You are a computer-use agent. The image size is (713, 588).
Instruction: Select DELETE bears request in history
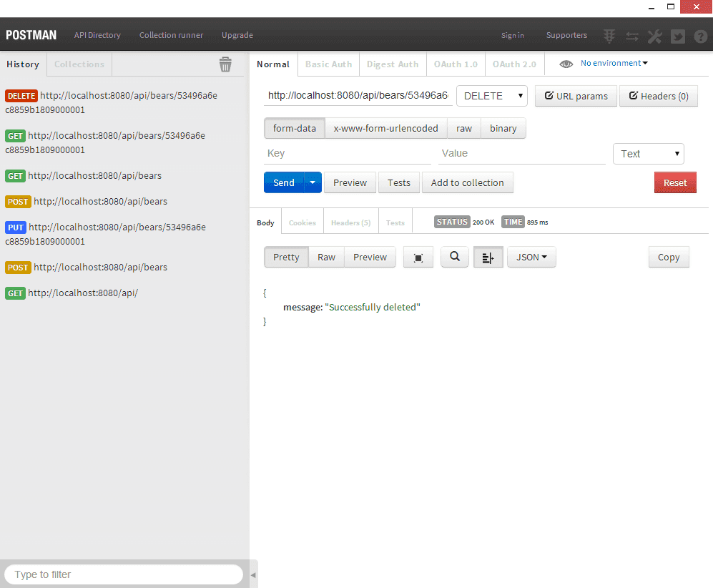click(112, 102)
